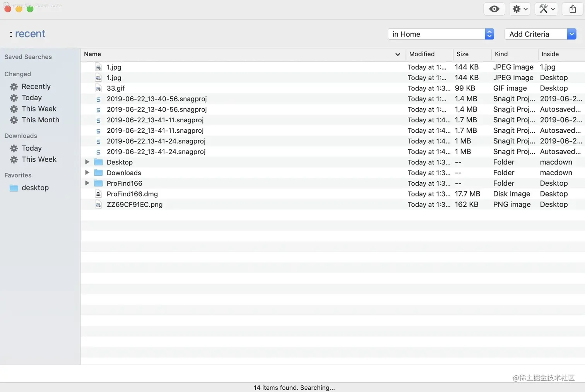Click gear icon beside Downloads This Week

coord(14,160)
